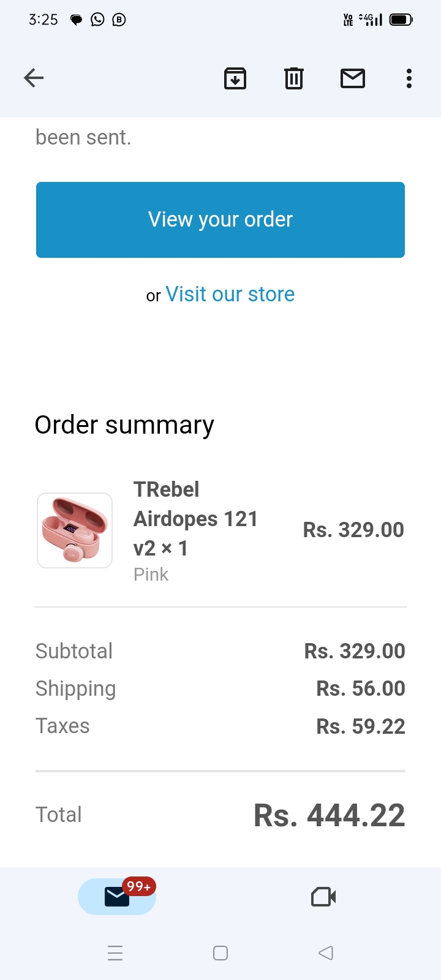Tap the pink earbuds product thumbnail
The height and width of the screenshot is (980, 441).
click(75, 530)
